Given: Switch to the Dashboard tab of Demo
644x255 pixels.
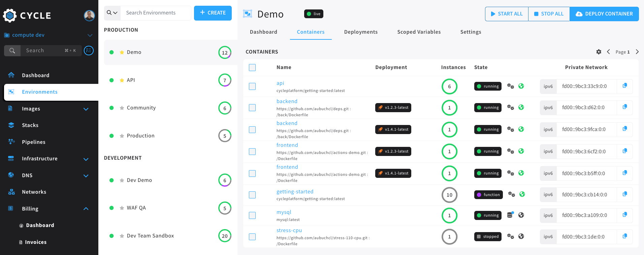Looking at the screenshot, I should coord(263,32).
